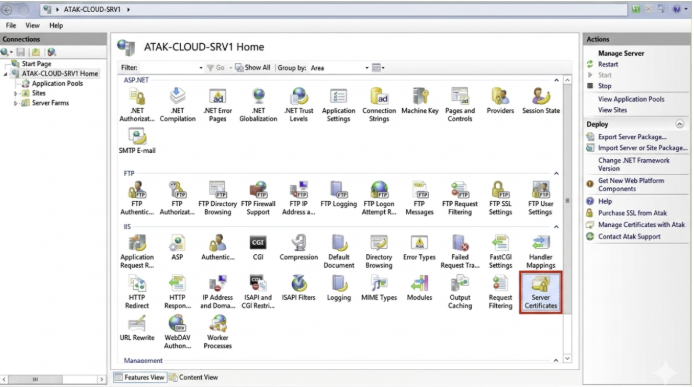Open Worker Processes feature
Screen dimensions: 694x387
click(x=218, y=332)
